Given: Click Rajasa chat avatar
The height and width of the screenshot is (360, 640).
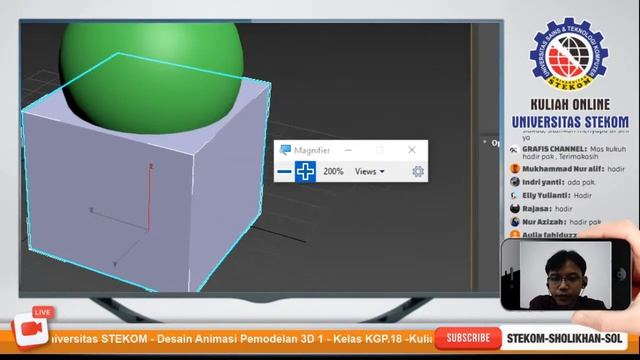Looking at the screenshot, I should click(515, 209).
